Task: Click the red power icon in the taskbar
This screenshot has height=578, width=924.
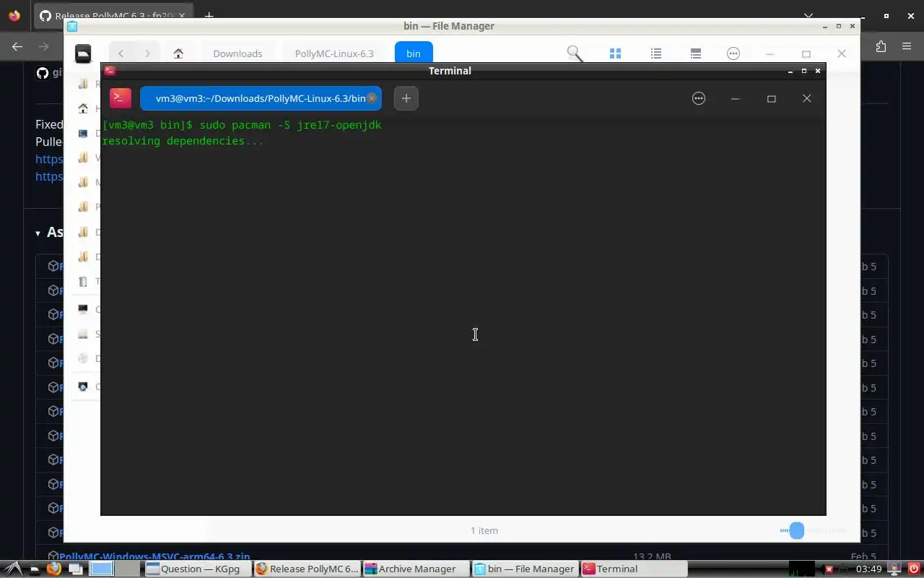Action: coord(914,569)
